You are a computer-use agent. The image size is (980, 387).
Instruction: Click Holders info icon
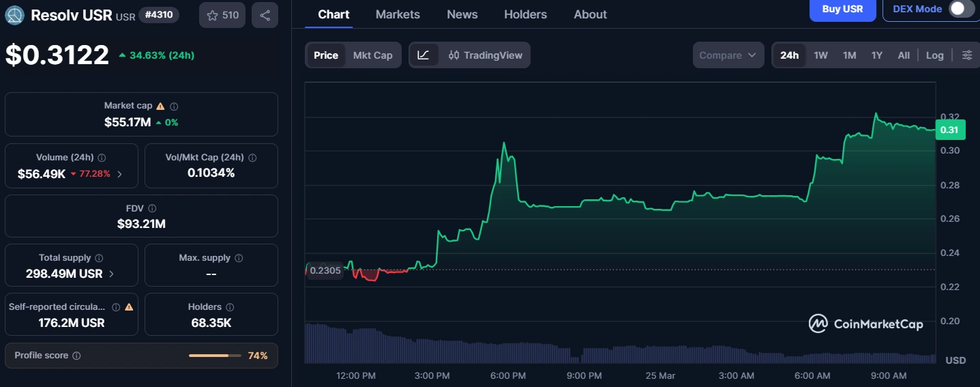pyautogui.click(x=230, y=307)
